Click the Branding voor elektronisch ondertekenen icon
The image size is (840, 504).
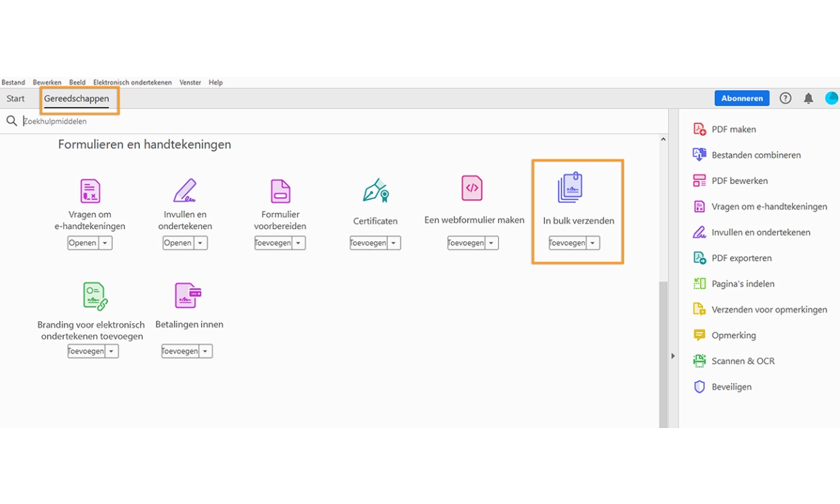pos(95,296)
